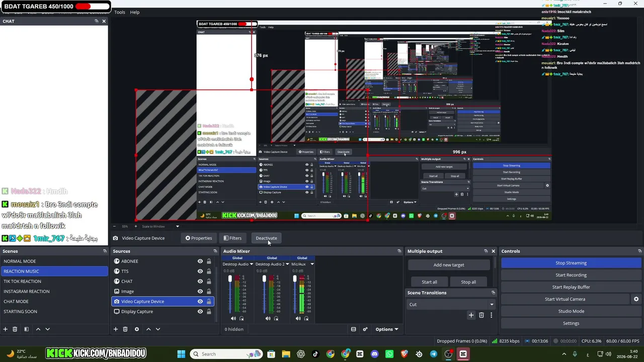Remove selected source using trash icon
Screen dimensions: 644x362
(126, 329)
